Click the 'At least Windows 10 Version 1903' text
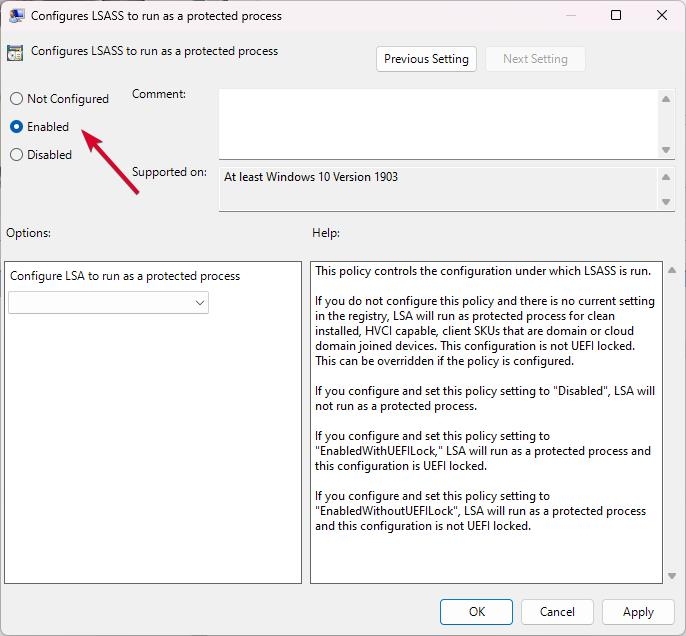 (311, 177)
